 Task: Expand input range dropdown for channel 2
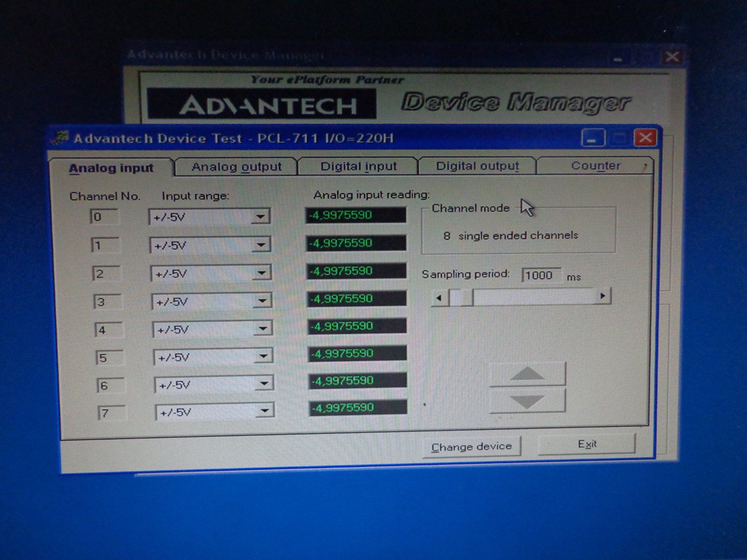262,273
